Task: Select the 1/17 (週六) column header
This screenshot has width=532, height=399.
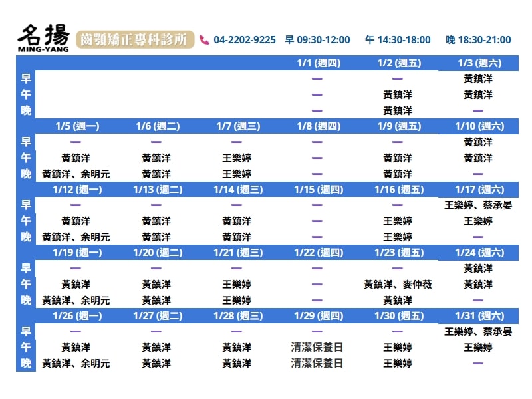Action: [x=478, y=190]
